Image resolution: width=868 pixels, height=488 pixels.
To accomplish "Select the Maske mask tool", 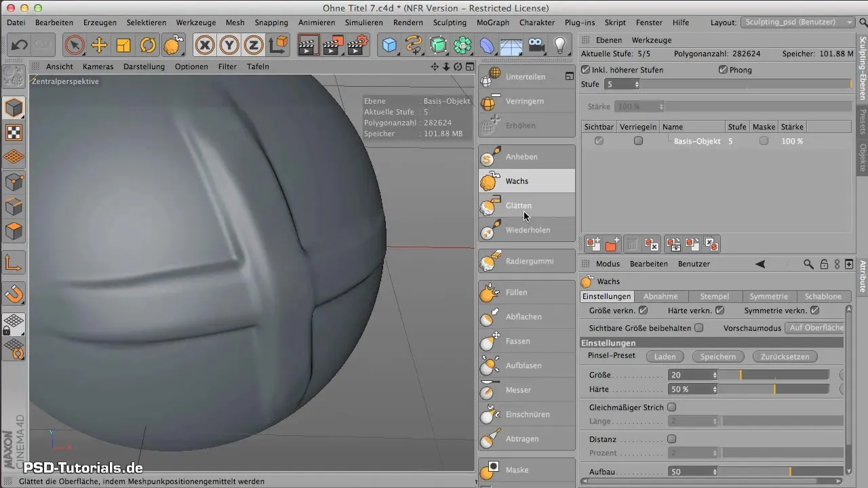I will [526, 470].
